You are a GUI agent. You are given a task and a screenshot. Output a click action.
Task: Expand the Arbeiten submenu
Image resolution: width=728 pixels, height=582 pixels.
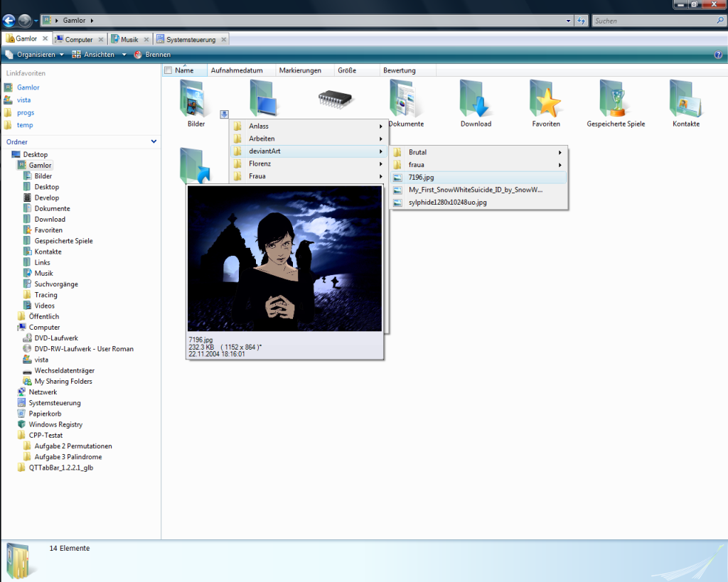point(309,139)
